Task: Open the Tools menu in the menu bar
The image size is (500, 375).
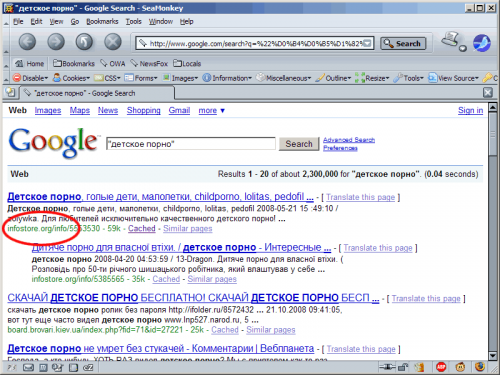Action: (x=133, y=22)
